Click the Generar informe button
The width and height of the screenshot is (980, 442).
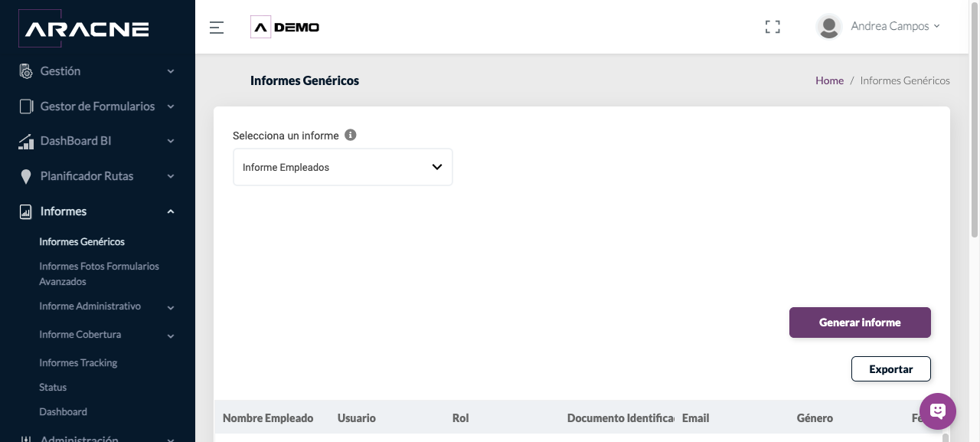pyautogui.click(x=860, y=322)
